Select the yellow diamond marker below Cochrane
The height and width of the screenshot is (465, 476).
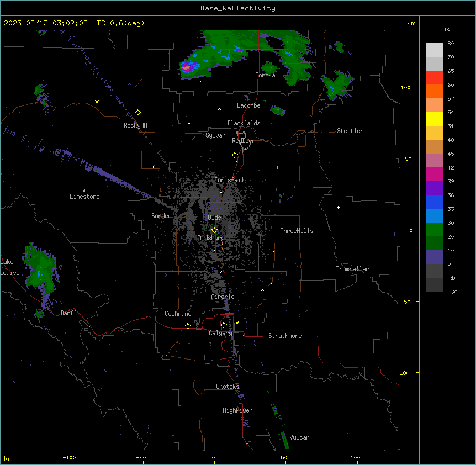188,326
